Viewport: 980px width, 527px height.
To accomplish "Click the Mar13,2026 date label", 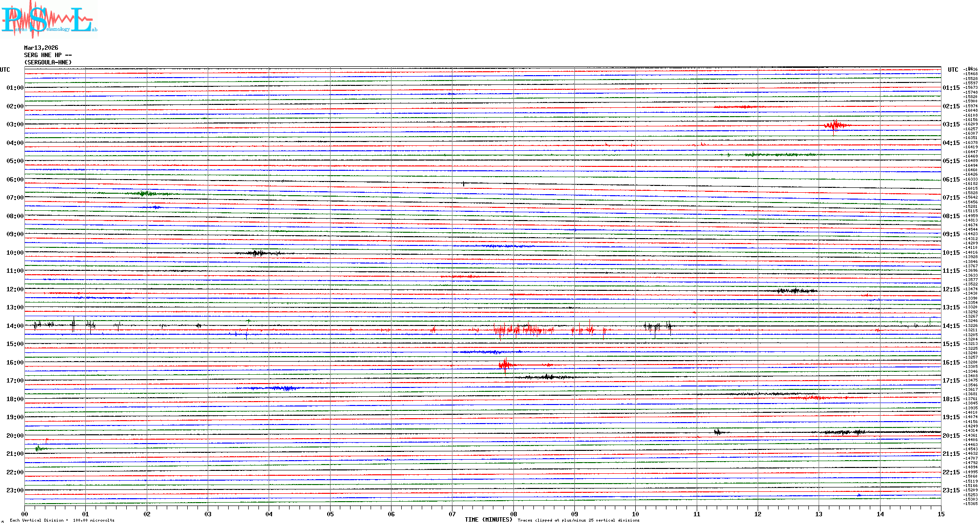I will [x=41, y=48].
